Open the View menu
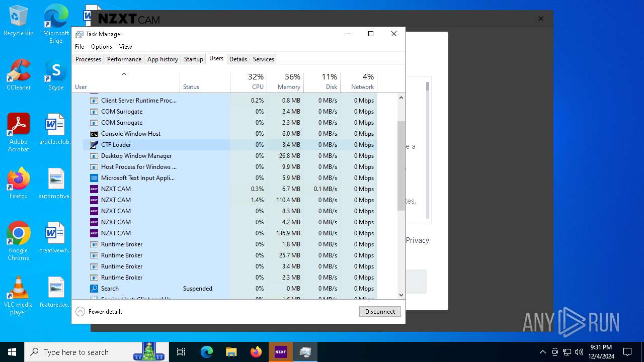This screenshot has height=362, width=644. (125, 47)
